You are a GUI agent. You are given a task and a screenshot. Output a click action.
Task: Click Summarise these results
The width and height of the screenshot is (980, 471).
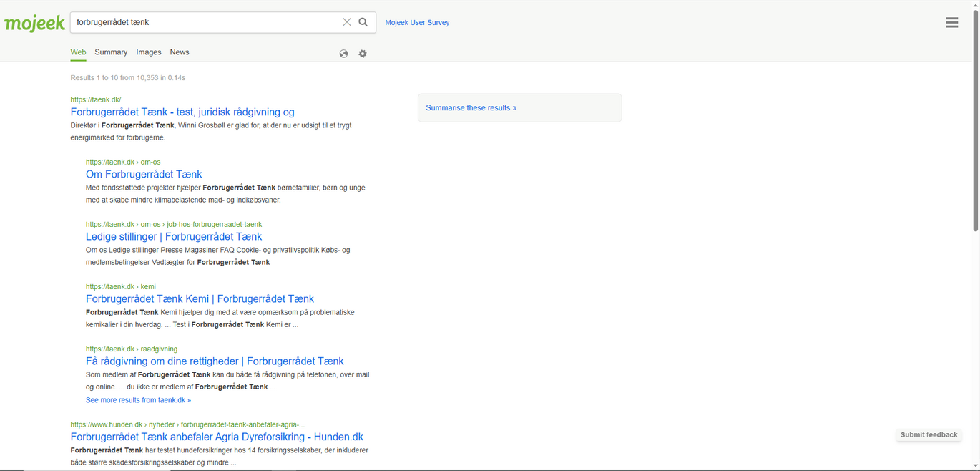tap(471, 108)
